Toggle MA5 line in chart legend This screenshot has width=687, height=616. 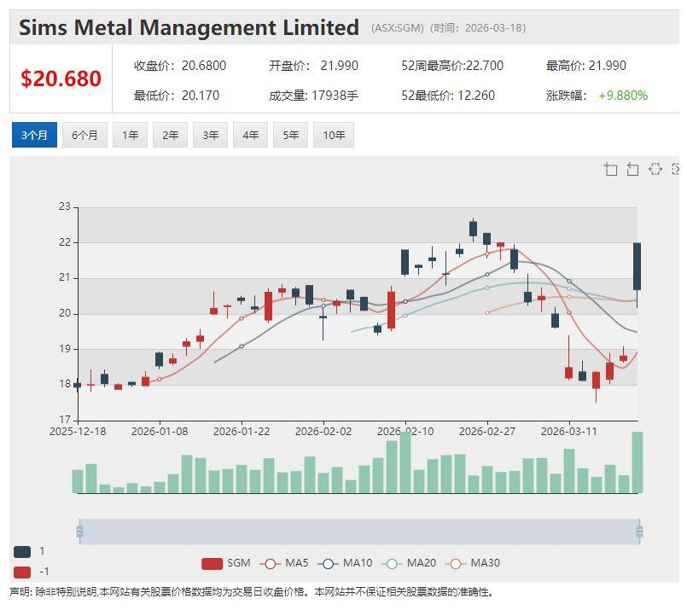pos(285,563)
